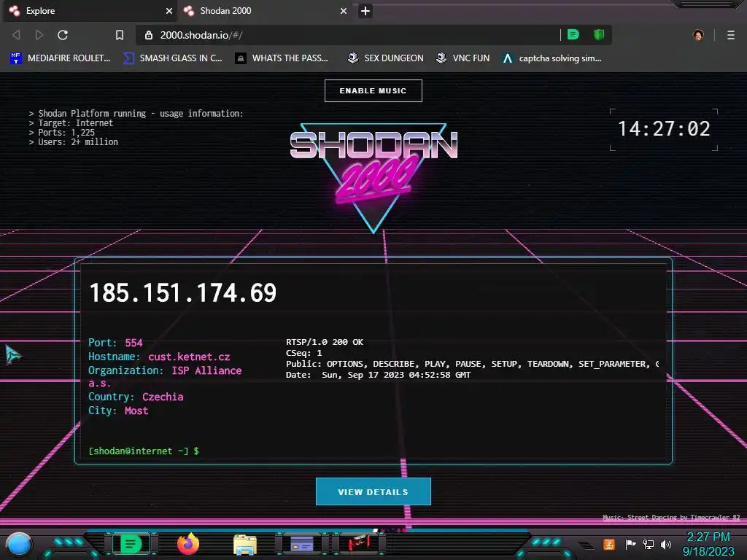The width and height of the screenshot is (747, 560).
Task: Click the RTSP/1.0 200 OK line
Action: click(325, 342)
